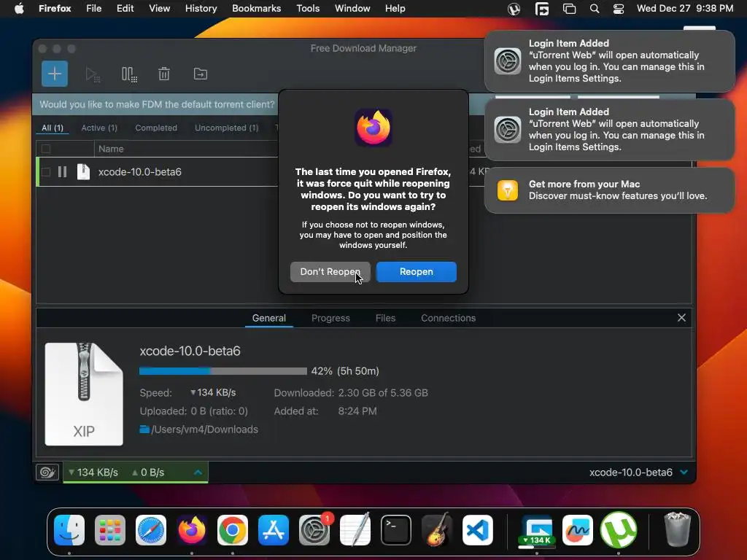Tick the xcode-10.0-beta6 row checkbox

click(46, 172)
